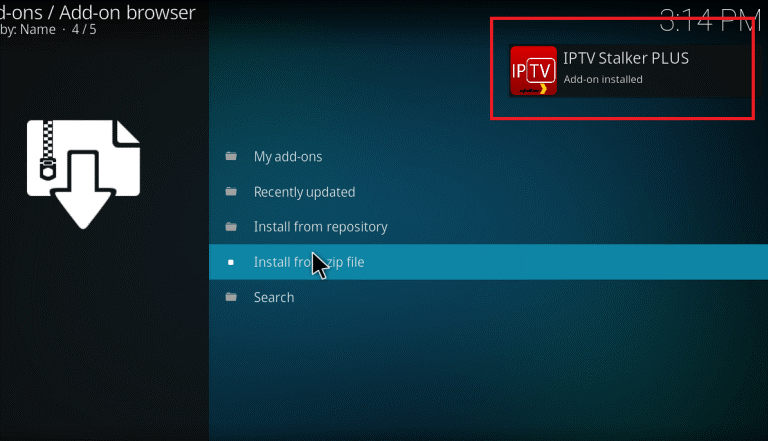The width and height of the screenshot is (768, 441).
Task: Click the IPTV Stalker PLUS notification title
Action: (x=626, y=59)
